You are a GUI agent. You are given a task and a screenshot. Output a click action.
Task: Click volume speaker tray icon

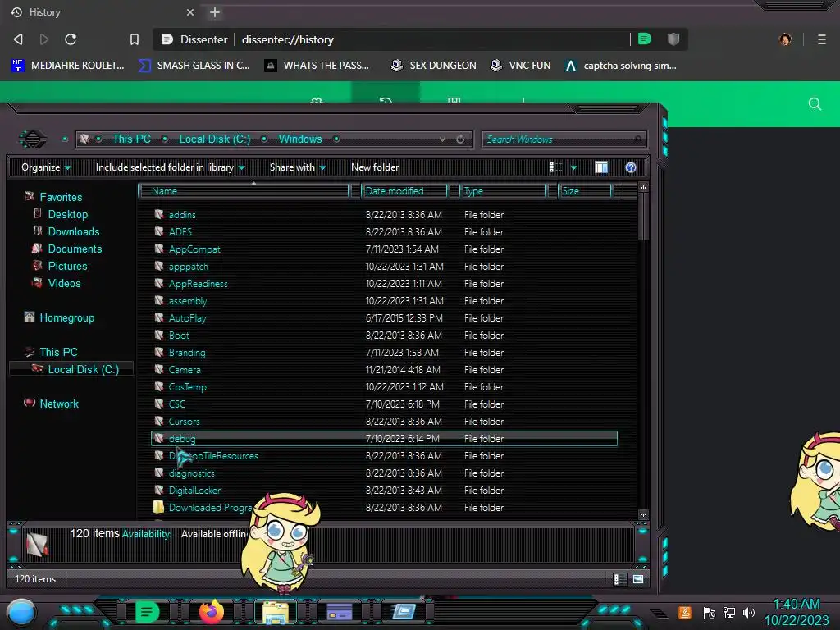[749, 612]
